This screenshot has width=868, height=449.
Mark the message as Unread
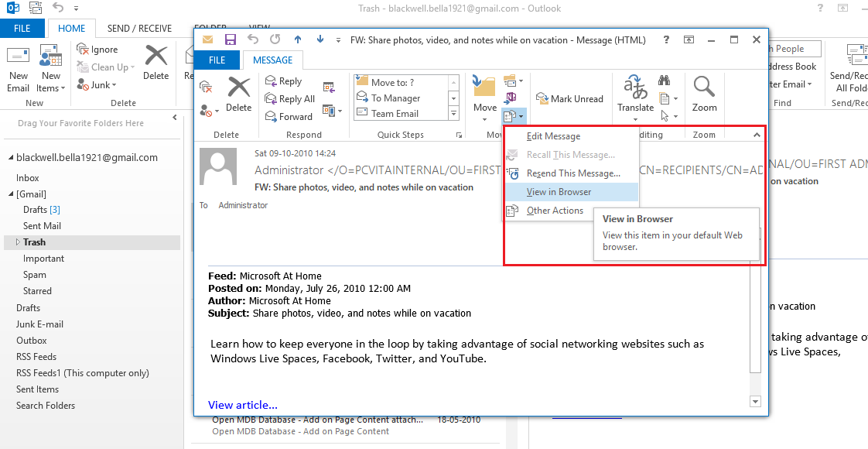click(570, 98)
